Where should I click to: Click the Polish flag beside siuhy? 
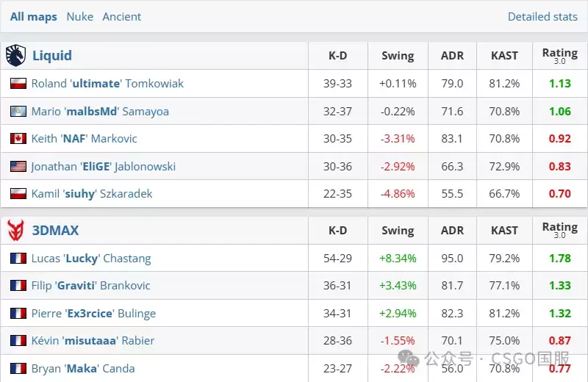[x=18, y=193]
